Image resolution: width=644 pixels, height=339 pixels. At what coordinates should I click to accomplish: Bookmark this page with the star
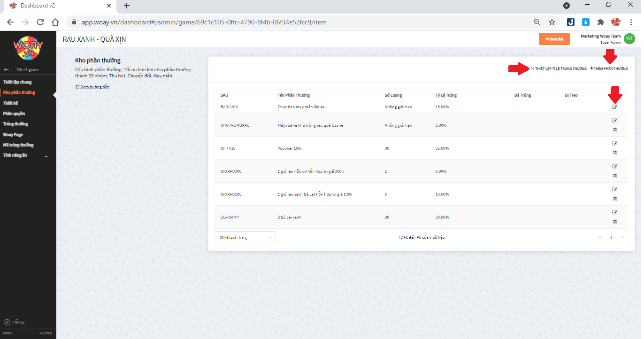pyautogui.click(x=552, y=22)
